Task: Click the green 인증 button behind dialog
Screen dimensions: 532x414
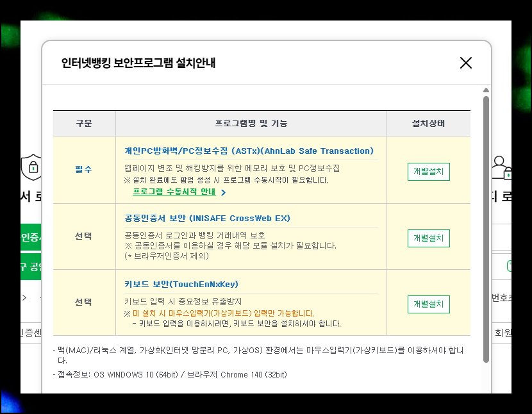Action: (31, 237)
